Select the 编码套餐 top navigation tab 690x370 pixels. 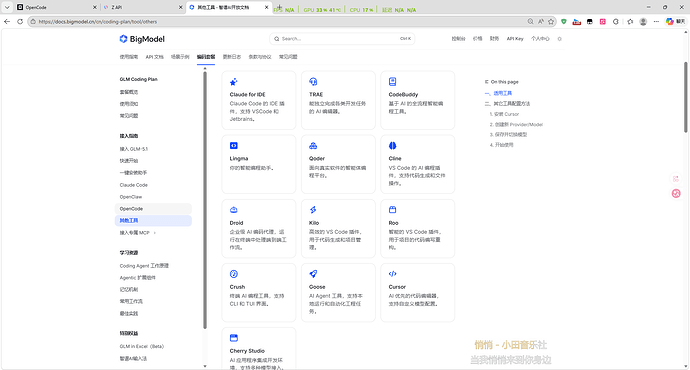(206, 57)
